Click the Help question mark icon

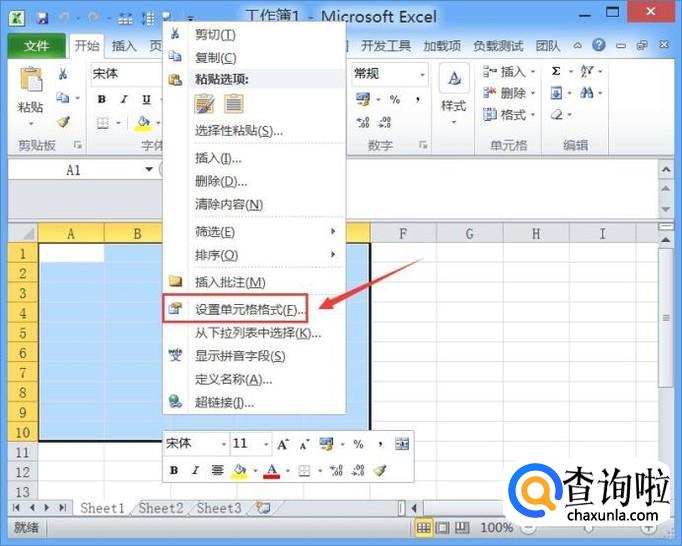(x=599, y=45)
